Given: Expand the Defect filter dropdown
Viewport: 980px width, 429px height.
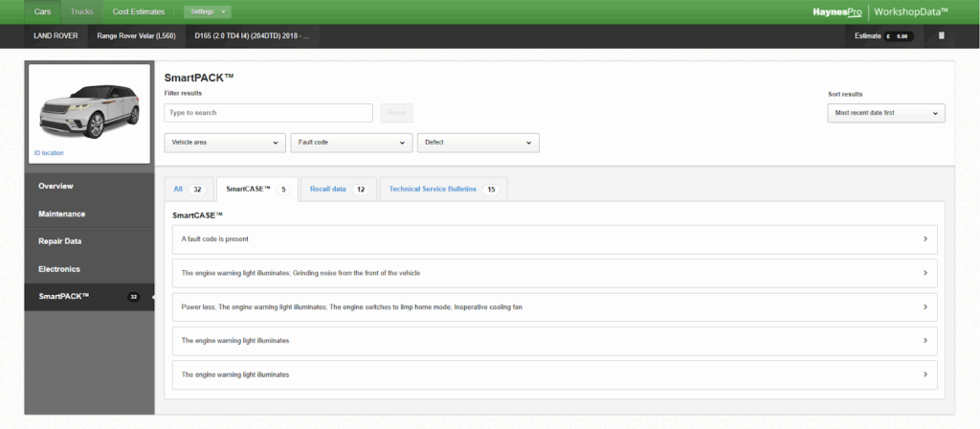Looking at the screenshot, I should pos(478,143).
